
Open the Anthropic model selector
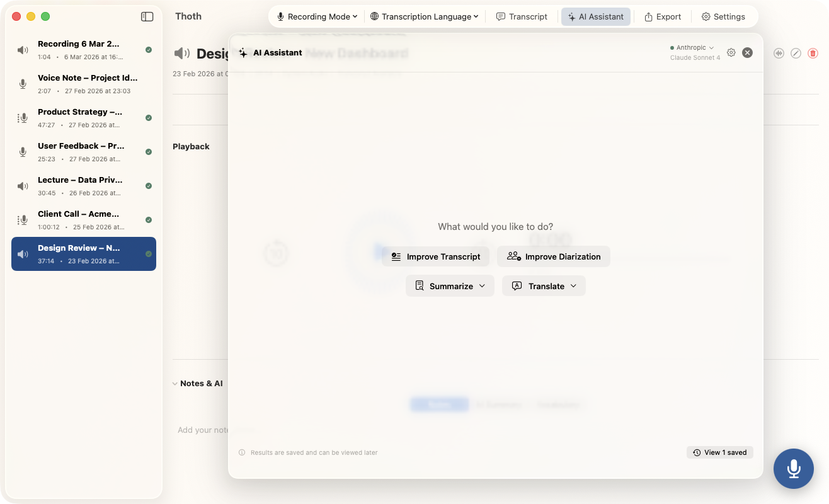coord(691,47)
